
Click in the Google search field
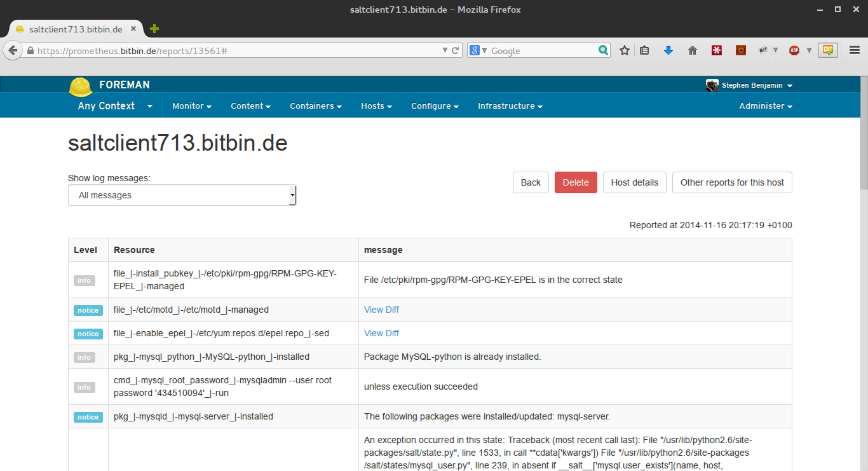tap(540, 51)
